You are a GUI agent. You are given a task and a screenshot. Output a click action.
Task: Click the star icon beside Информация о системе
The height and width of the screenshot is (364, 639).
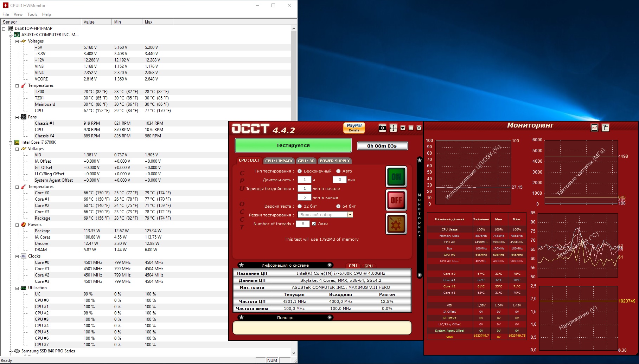(x=241, y=265)
